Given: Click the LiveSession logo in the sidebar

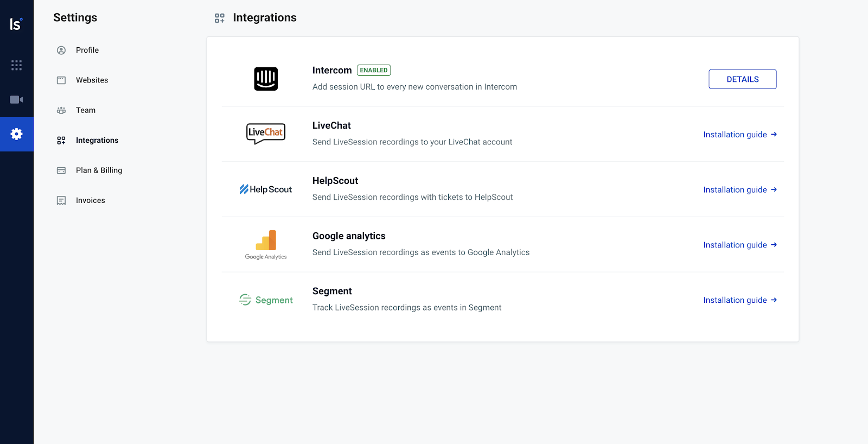Looking at the screenshot, I should coord(16,24).
